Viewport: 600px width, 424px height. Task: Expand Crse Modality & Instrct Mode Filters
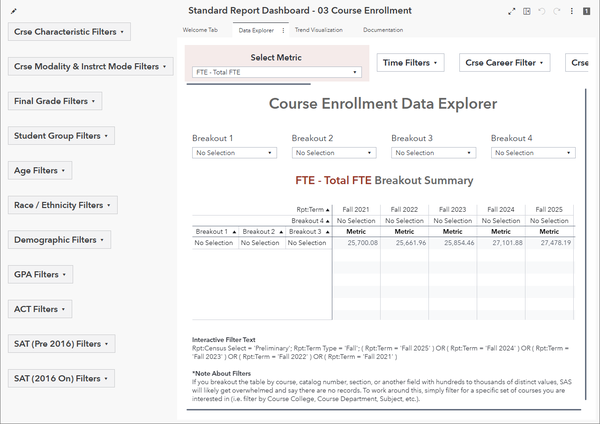click(91, 67)
